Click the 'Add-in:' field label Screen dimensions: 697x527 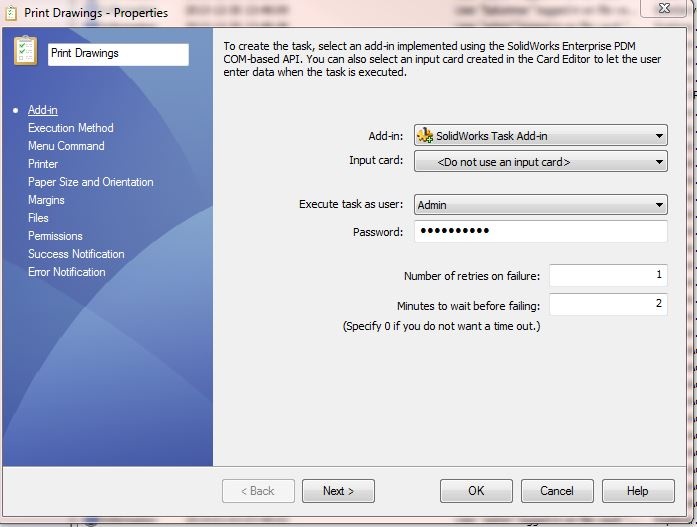[385, 136]
